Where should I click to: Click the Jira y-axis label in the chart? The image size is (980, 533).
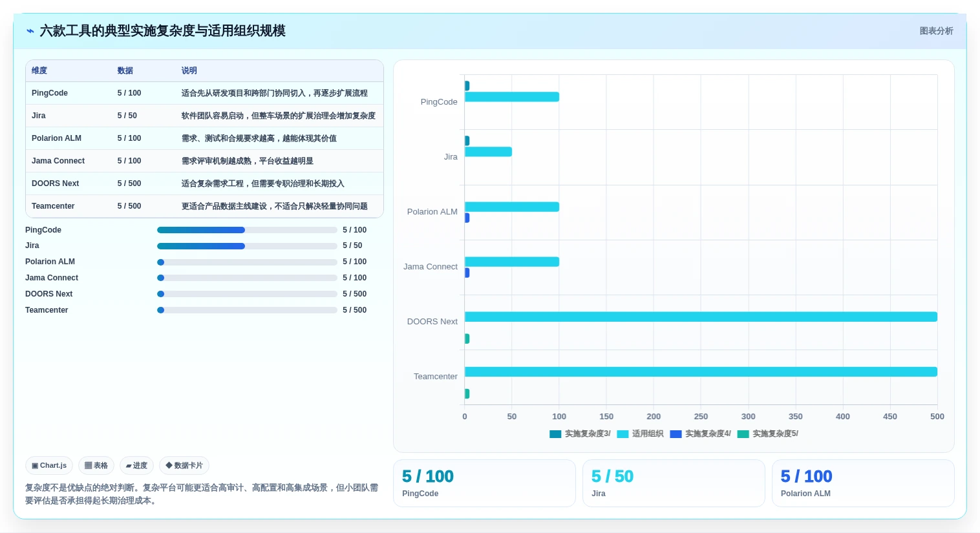pyautogui.click(x=451, y=157)
